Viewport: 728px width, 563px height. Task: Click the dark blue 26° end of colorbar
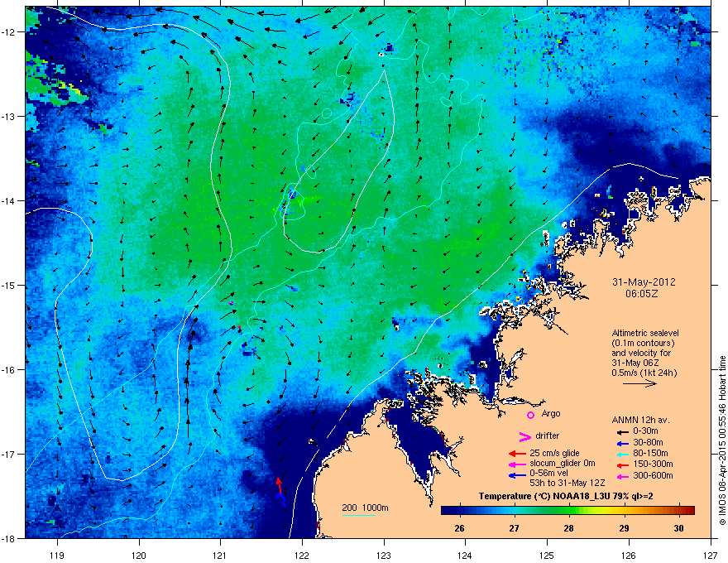(x=448, y=511)
